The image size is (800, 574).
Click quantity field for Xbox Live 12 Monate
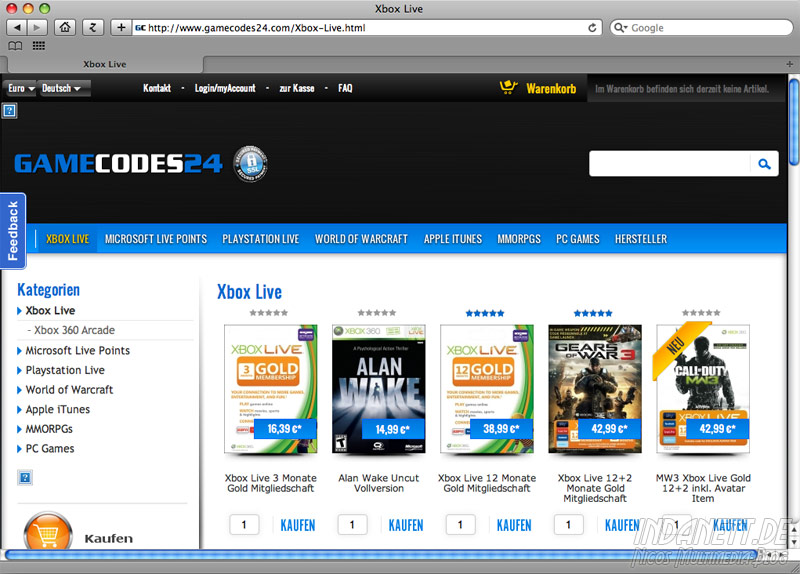[460, 525]
